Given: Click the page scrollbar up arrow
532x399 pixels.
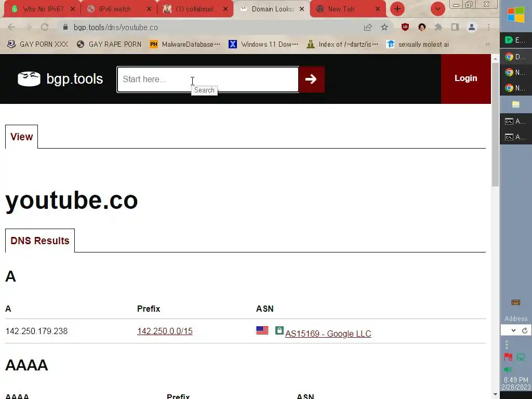Looking at the screenshot, I should click(495, 58).
